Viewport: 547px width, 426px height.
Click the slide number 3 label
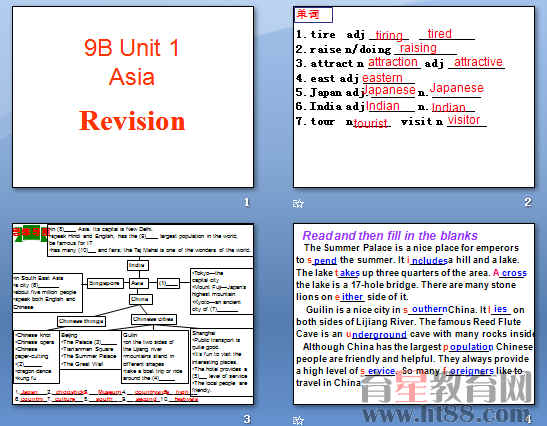tap(247, 419)
